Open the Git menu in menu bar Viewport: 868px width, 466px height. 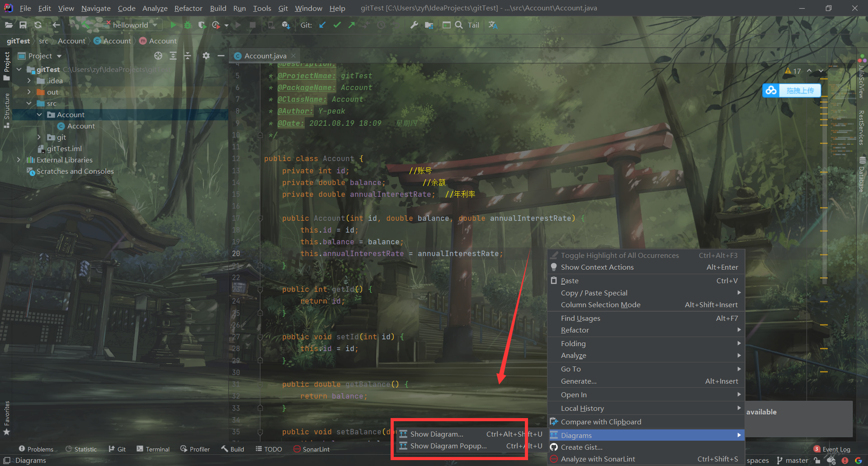283,8
